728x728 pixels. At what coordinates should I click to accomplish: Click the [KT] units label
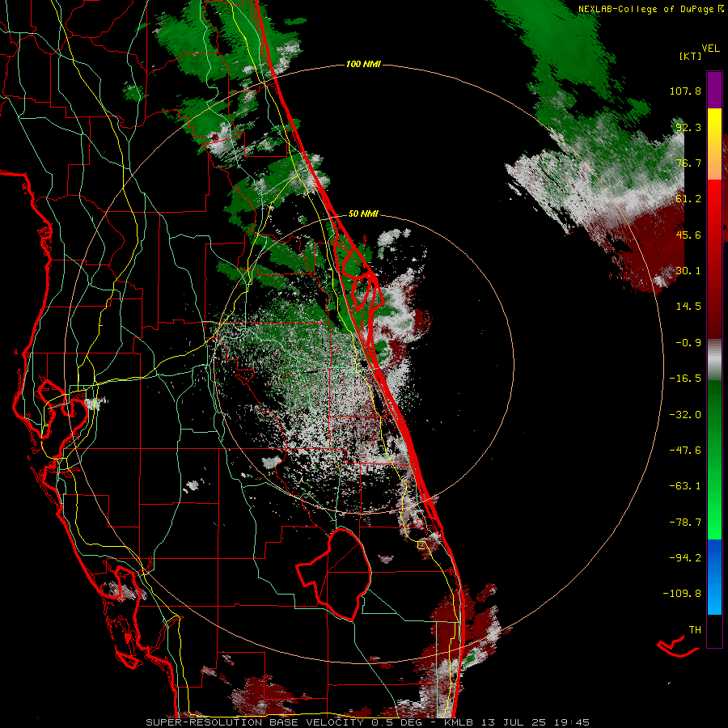pyautogui.click(x=690, y=56)
